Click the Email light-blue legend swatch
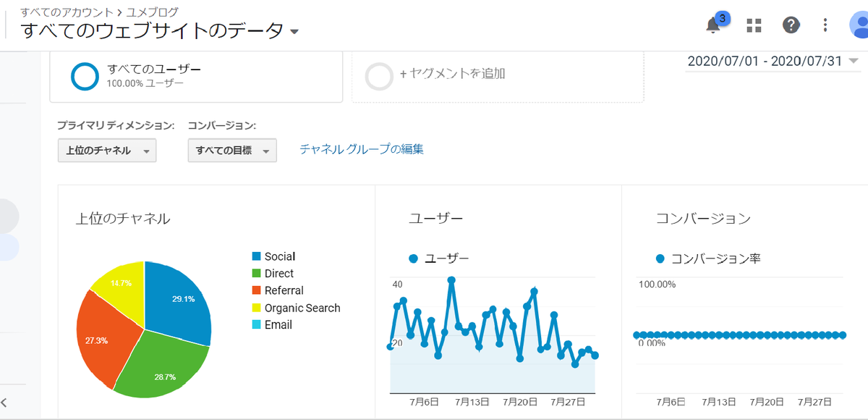The width and height of the screenshot is (868, 420). click(257, 325)
